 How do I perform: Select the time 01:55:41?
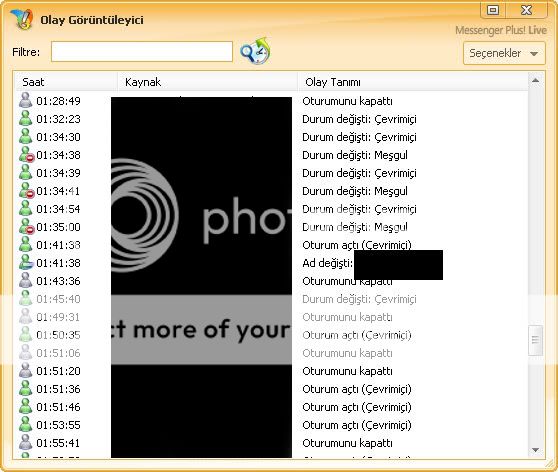point(58,443)
